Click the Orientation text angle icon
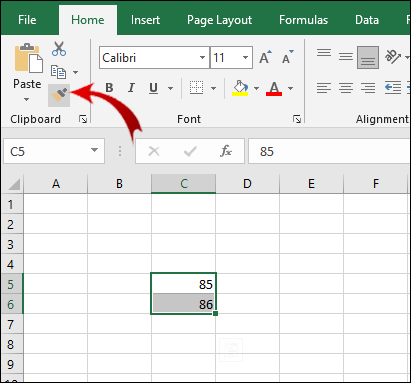This screenshot has width=411, height=383. coord(392,57)
